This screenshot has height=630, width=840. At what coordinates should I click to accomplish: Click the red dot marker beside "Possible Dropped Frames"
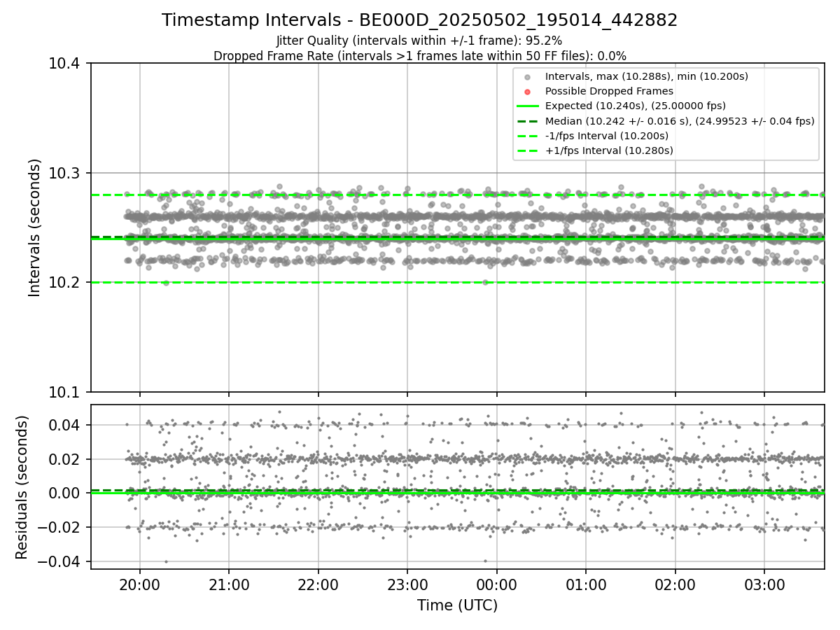528,92
